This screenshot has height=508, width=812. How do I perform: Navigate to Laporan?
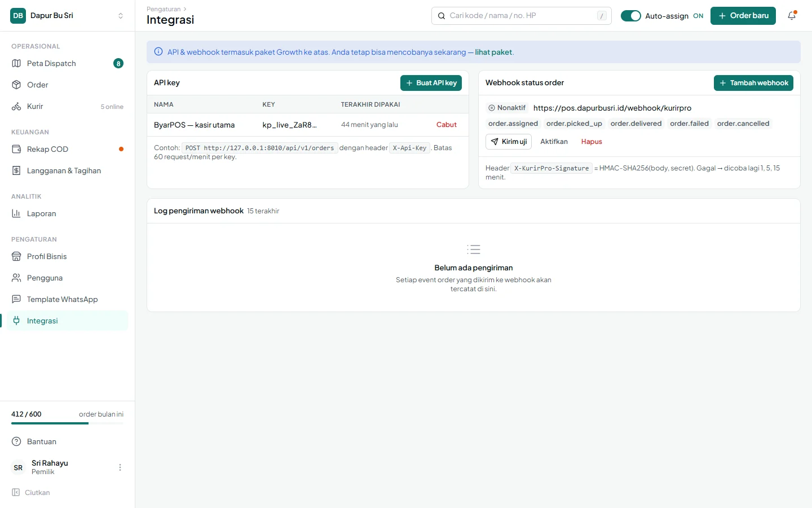[x=68, y=213]
